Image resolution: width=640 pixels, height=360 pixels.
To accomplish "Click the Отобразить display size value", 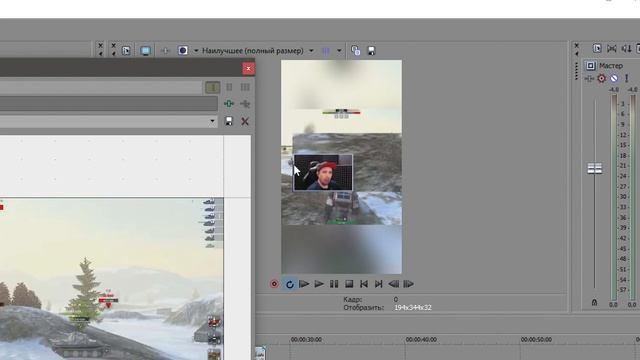I will click(x=413, y=307).
